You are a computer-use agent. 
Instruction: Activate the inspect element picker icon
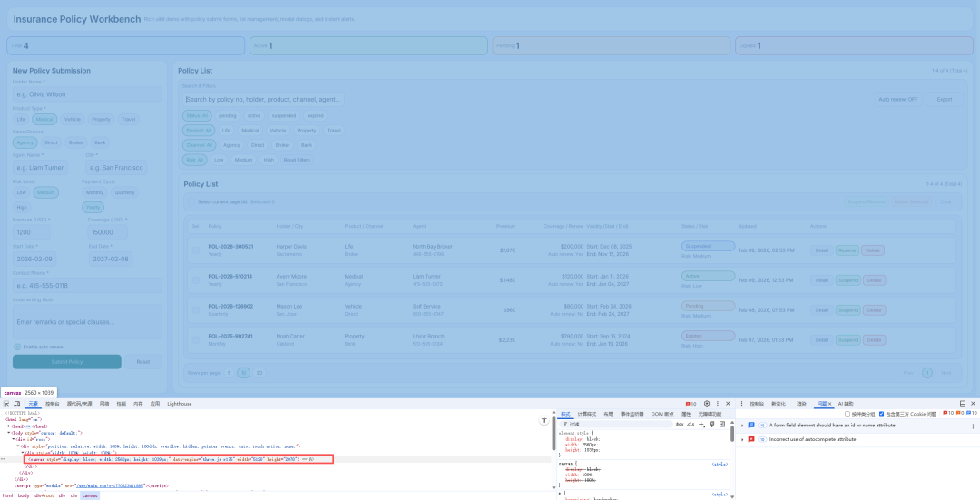click(6, 404)
